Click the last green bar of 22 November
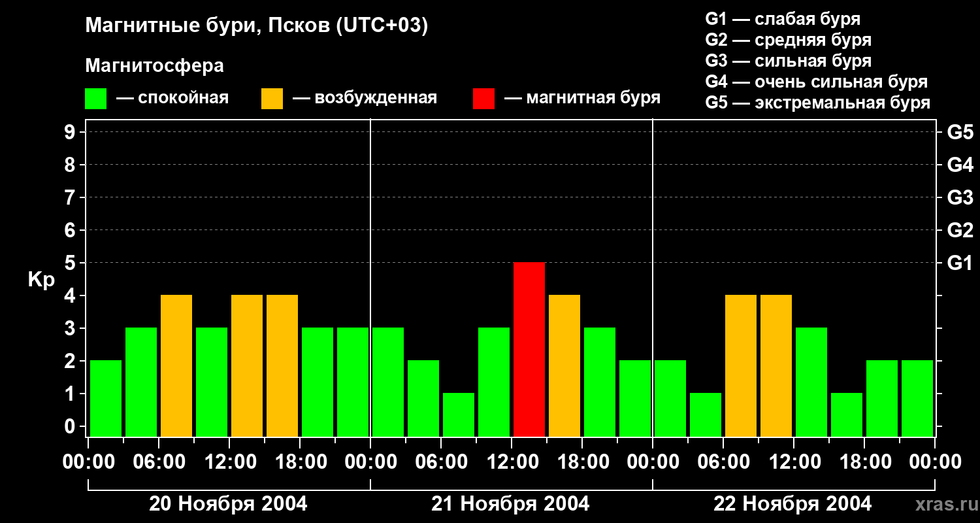Viewport: 980px width, 523px height. [x=917, y=398]
